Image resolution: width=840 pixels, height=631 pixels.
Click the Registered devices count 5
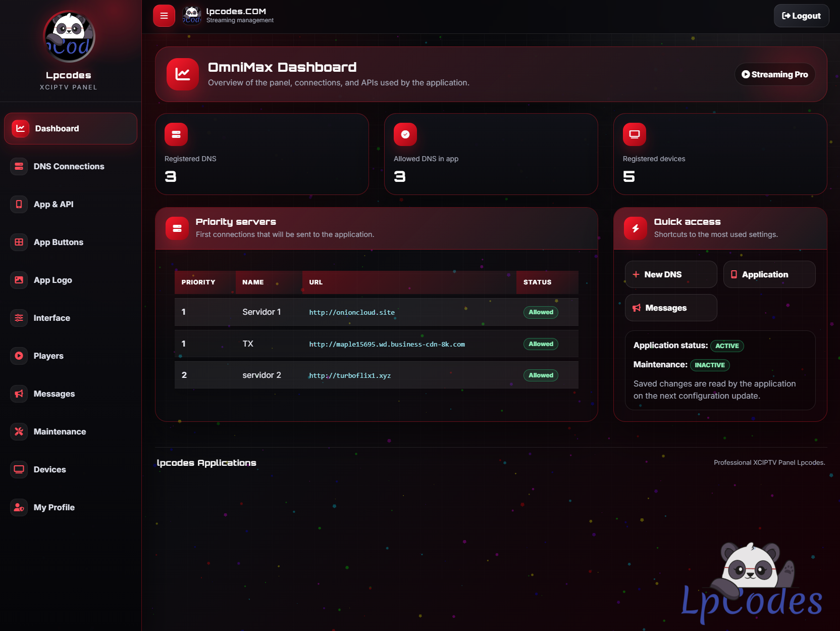pos(629,176)
